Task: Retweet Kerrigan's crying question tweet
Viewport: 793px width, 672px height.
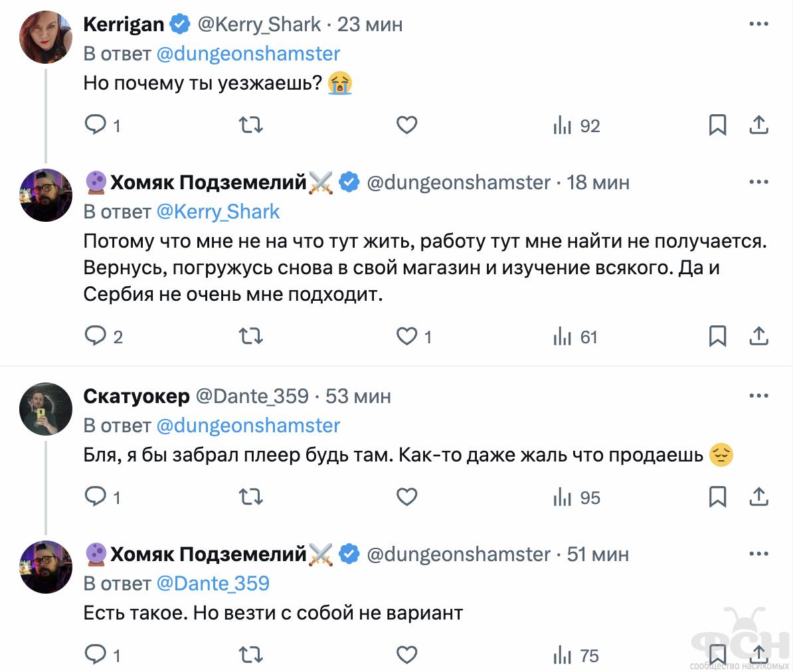Action: [250, 126]
